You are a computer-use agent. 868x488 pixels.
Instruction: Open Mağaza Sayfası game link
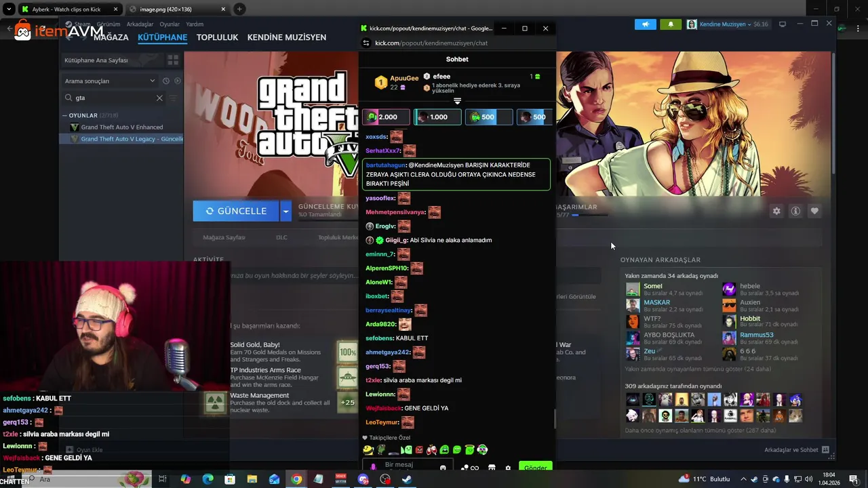coord(224,237)
